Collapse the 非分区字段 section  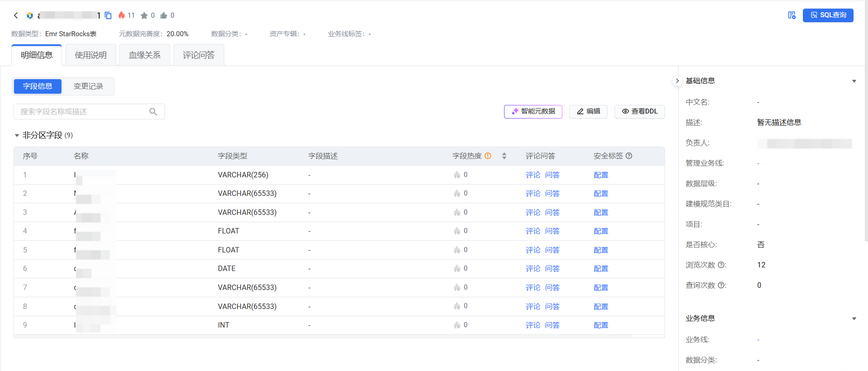pos(17,135)
